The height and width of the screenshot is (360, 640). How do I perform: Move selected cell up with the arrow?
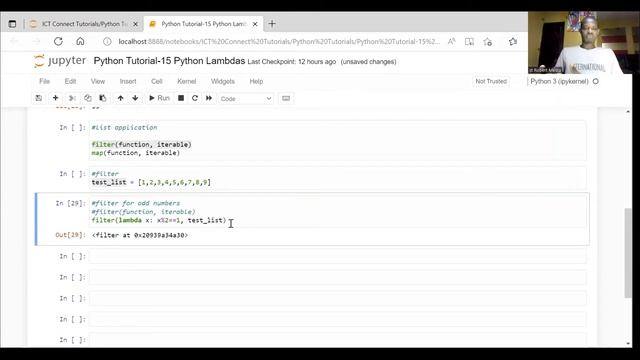pyautogui.click(x=120, y=98)
